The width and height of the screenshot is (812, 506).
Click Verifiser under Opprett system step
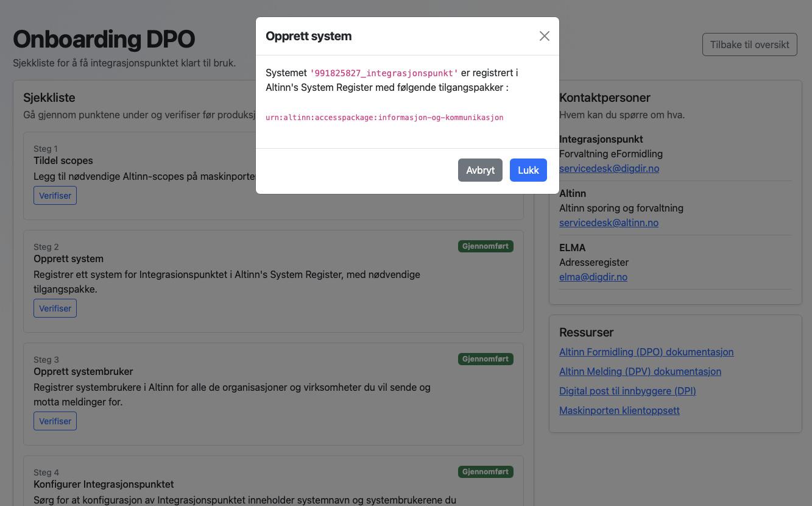tap(55, 308)
